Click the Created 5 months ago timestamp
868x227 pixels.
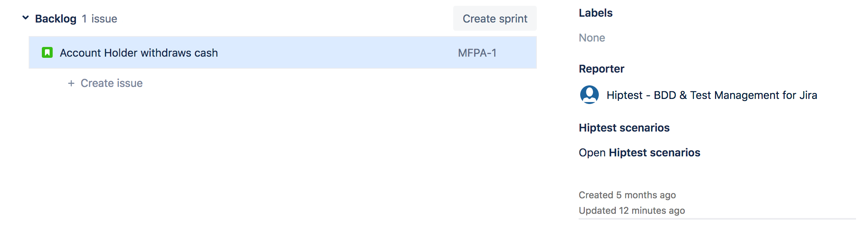pos(627,195)
